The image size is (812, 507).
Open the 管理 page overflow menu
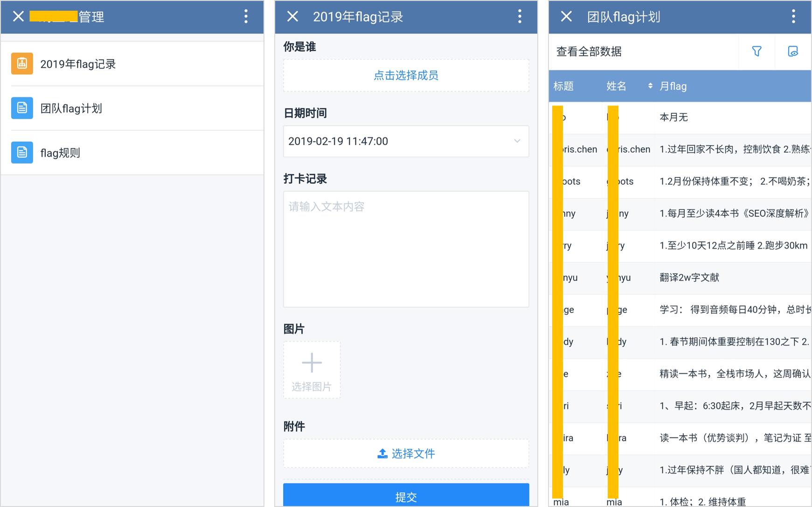246,16
